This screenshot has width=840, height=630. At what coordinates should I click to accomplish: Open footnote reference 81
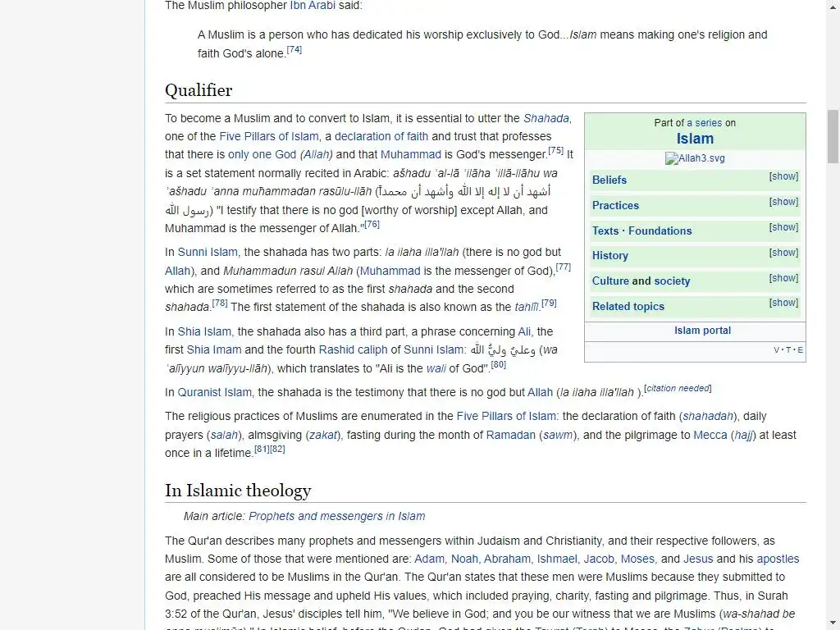click(x=262, y=449)
